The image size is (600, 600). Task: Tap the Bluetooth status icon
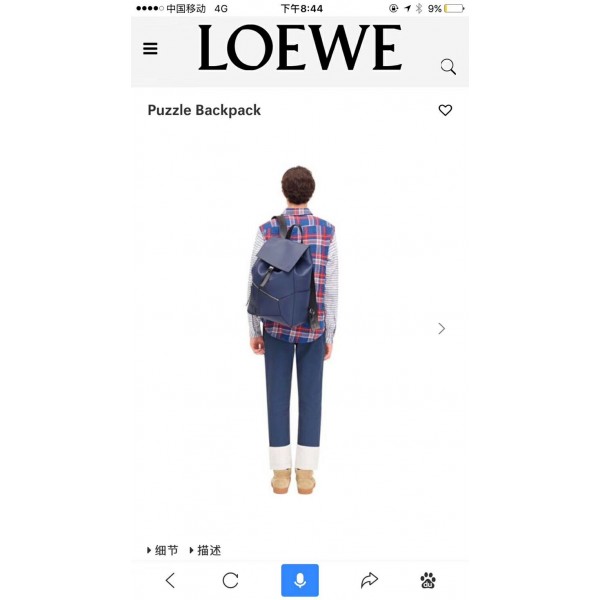[x=419, y=8]
